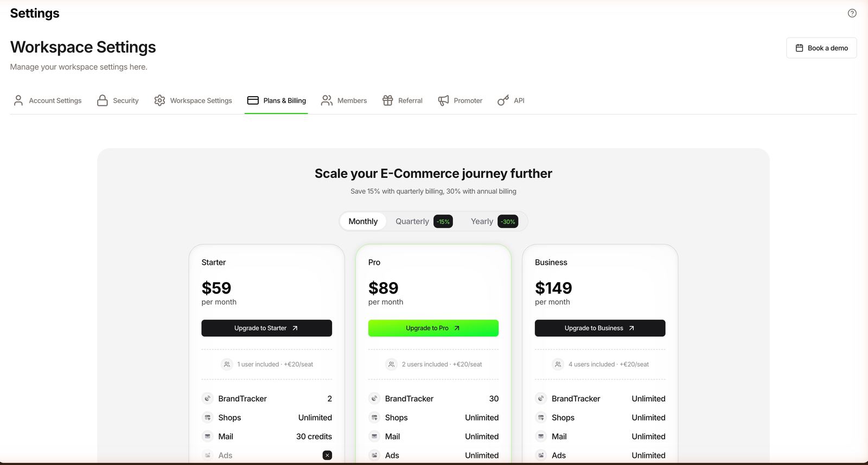The height and width of the screenshot is (465, 868).
Task: Click the -30% discount badge
Action: pyautogui.click(x=508, y=221)
